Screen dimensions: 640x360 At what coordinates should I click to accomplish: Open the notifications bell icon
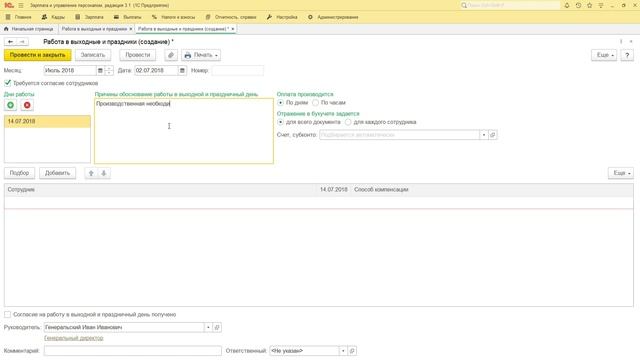(567, 5)
